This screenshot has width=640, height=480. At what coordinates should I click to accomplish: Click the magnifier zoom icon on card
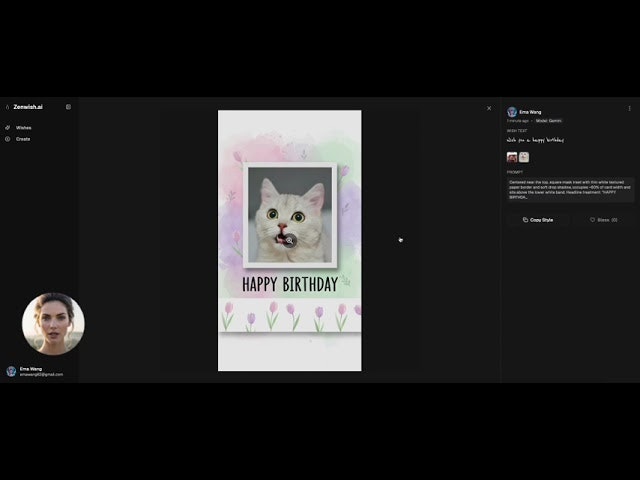click(x=289, y=241)
